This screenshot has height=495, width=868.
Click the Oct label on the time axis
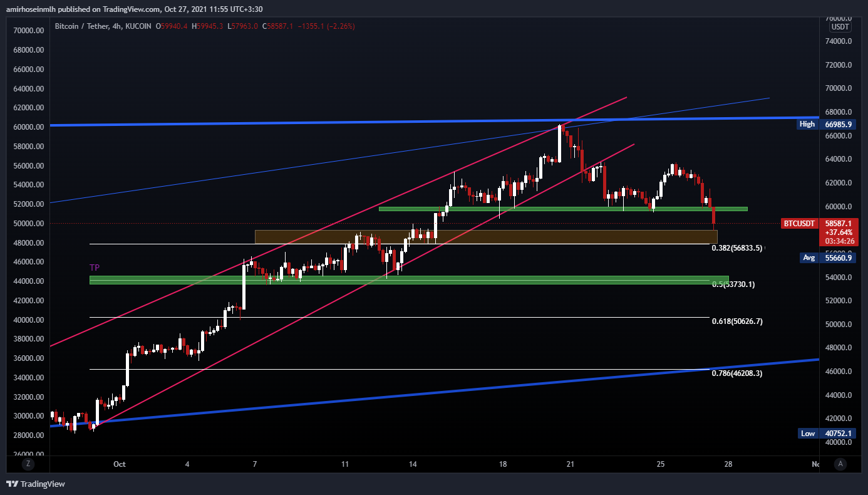click(x=120, y=464)
